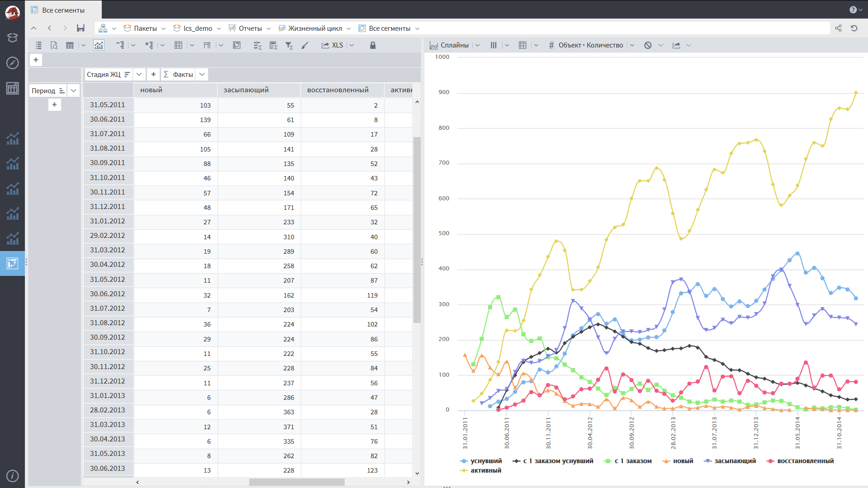
Task: Click the refresh/reset icon at top right
Action: (x=854, y=28)
